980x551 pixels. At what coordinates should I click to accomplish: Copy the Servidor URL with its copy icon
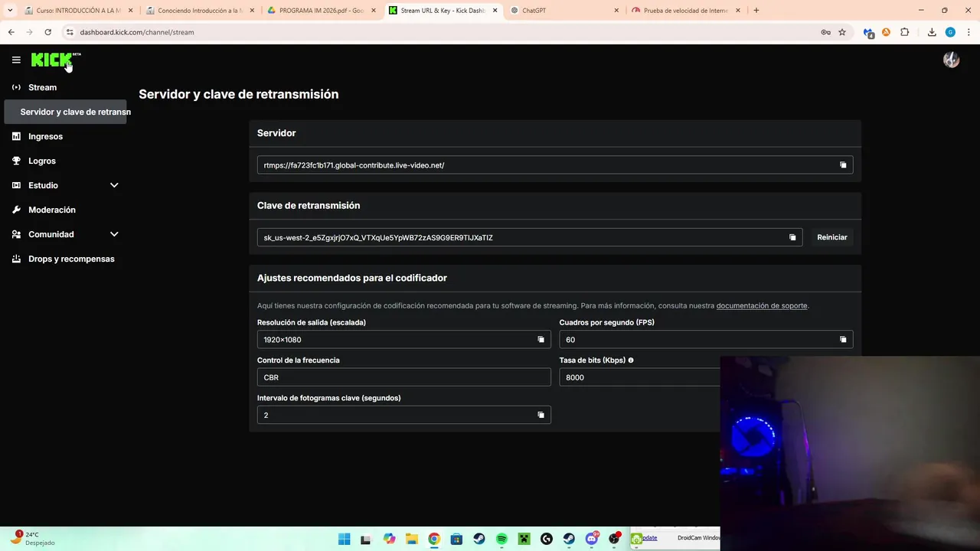[x=843, y=165]
